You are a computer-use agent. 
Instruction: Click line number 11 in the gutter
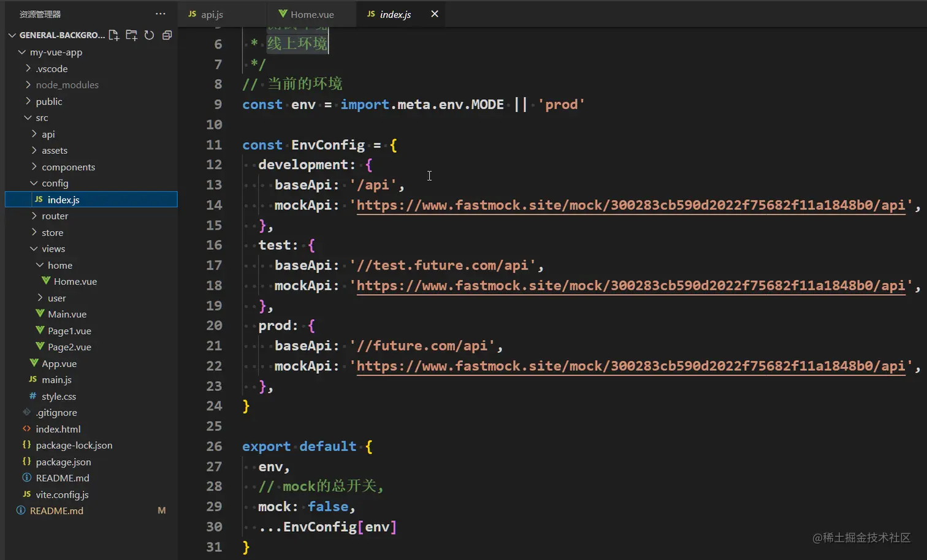[x=214, y=145]
